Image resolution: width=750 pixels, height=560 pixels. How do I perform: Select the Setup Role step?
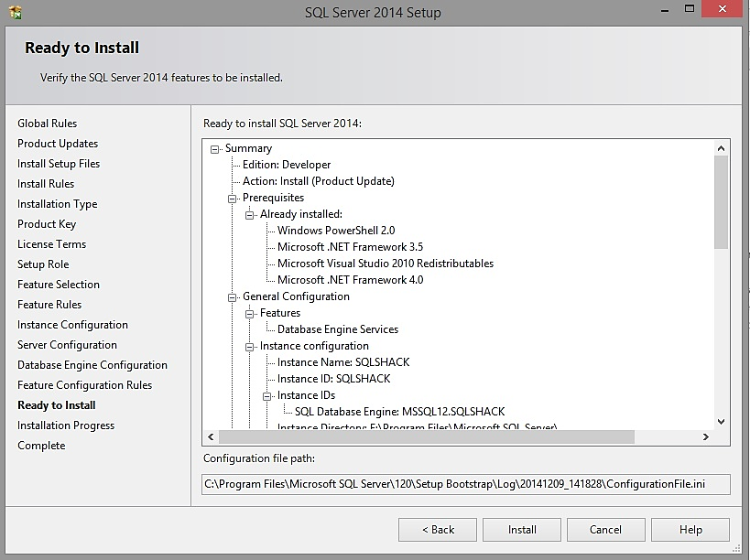[43, 264]
